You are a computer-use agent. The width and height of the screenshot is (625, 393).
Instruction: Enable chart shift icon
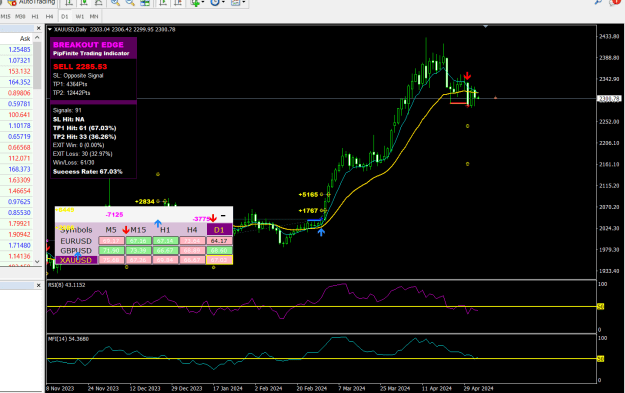[178, 3]
